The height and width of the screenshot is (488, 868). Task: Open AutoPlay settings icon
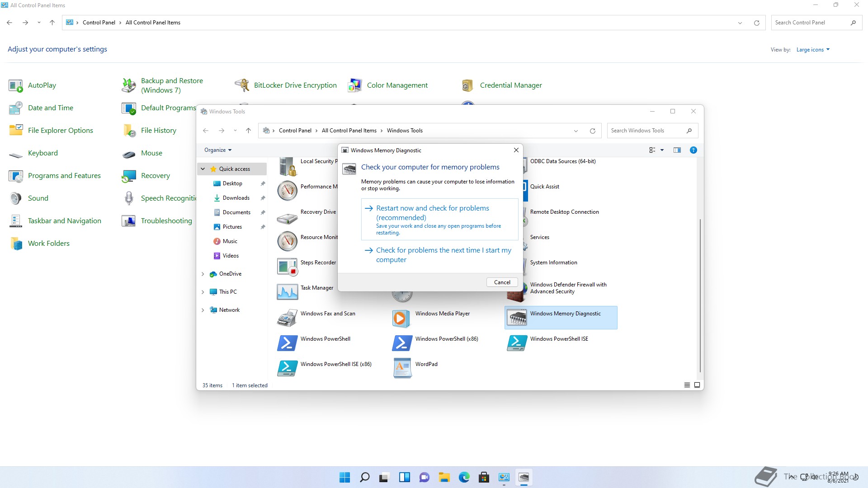pyautogui.click(x=16, y=85)
